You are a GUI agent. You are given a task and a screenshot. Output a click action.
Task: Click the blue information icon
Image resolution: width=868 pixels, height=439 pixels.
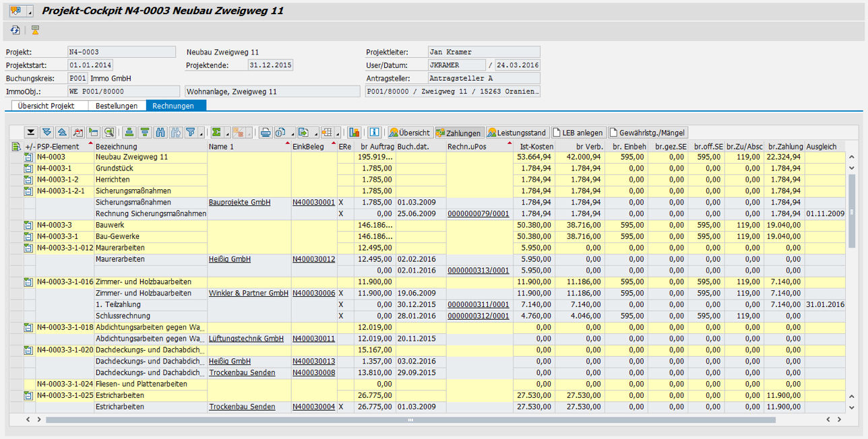pyautogui.click(x=375, y=133)
